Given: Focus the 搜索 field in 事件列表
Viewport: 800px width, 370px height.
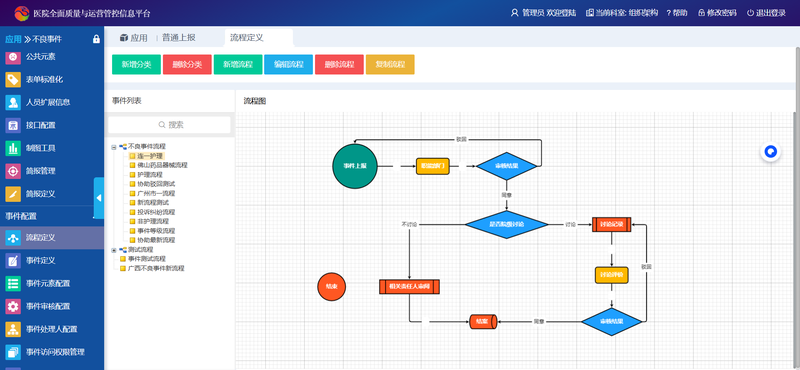Looking at the screenshot, I should 169,125.
